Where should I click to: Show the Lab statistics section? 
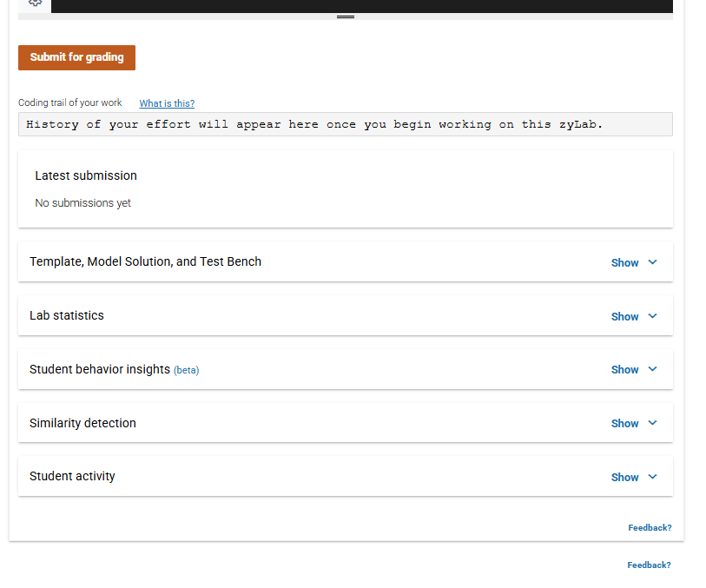point(624,317)
